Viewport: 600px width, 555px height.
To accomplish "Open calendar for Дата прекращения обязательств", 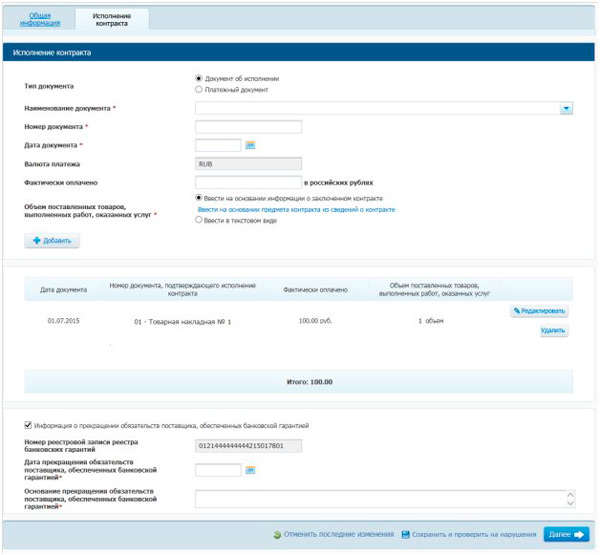I will pyautogui.click(x=251, y=470).
